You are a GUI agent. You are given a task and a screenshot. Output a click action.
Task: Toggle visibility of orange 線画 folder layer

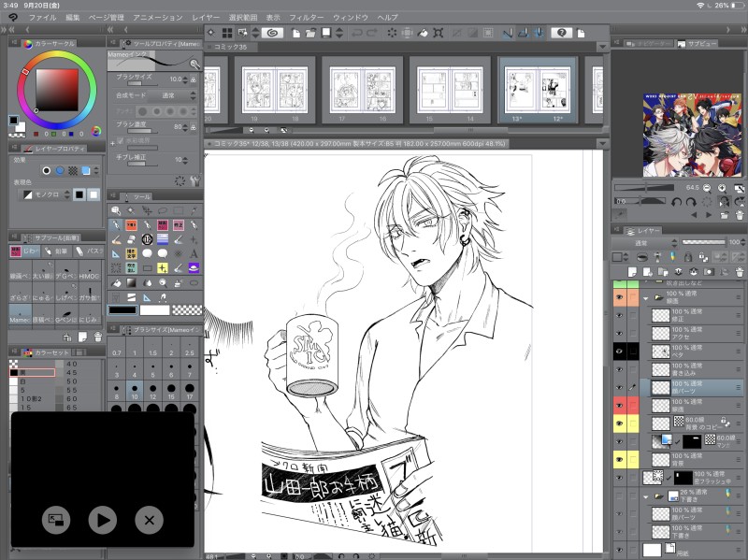619,297
